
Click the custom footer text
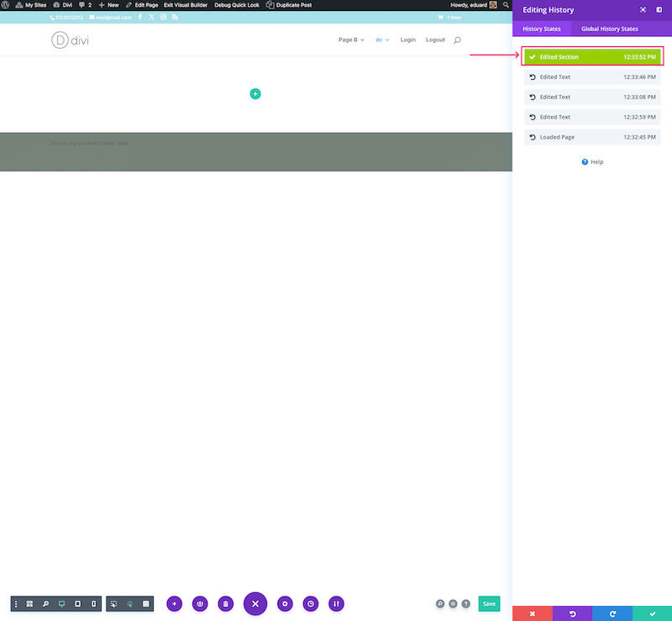89,143
